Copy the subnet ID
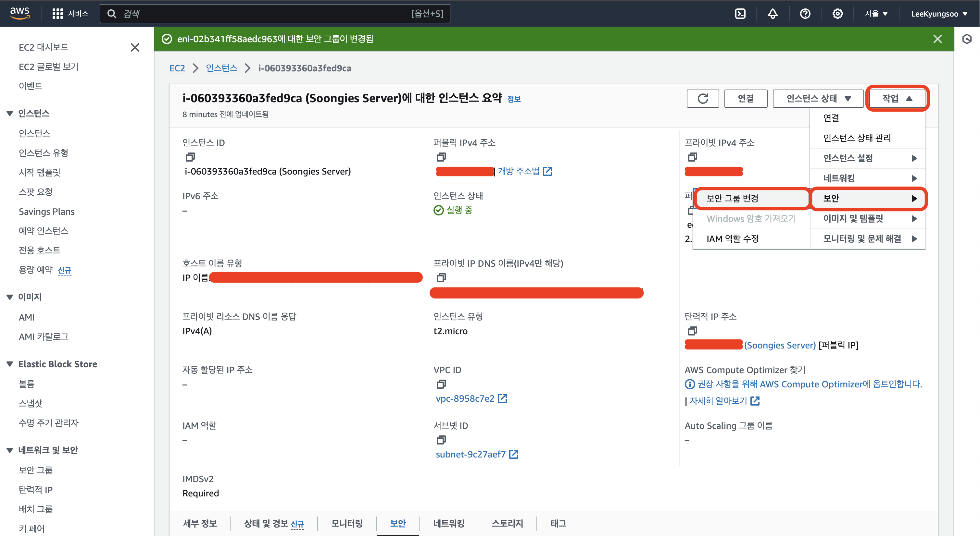 [x=441, y=440]
